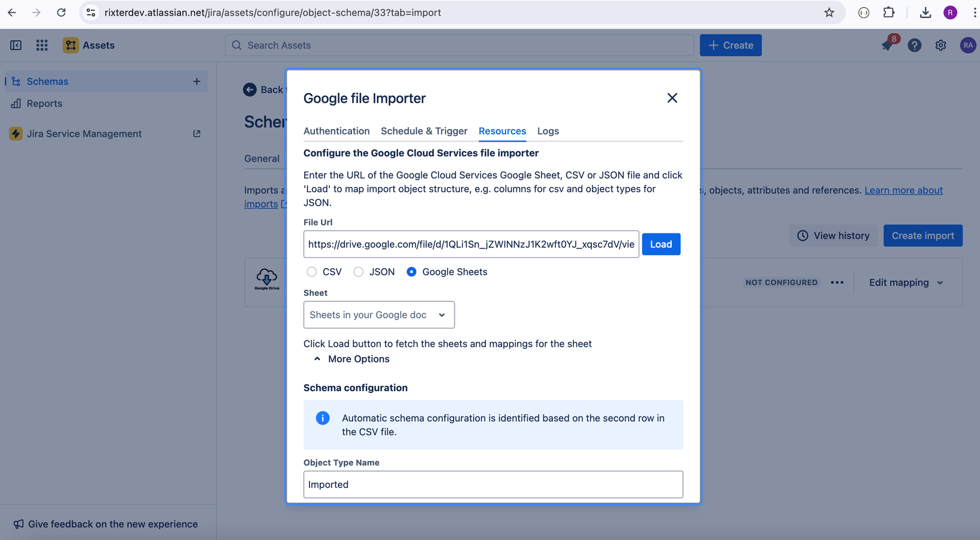Screen dimensions: 980x540
Task: Click Give feedback on the new experience
Action: coord(106,524)
